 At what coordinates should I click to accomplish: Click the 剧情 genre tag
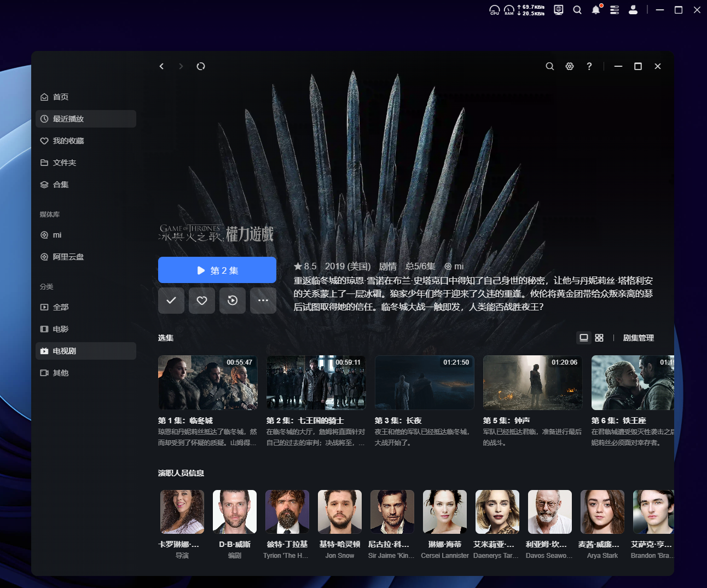388,266
